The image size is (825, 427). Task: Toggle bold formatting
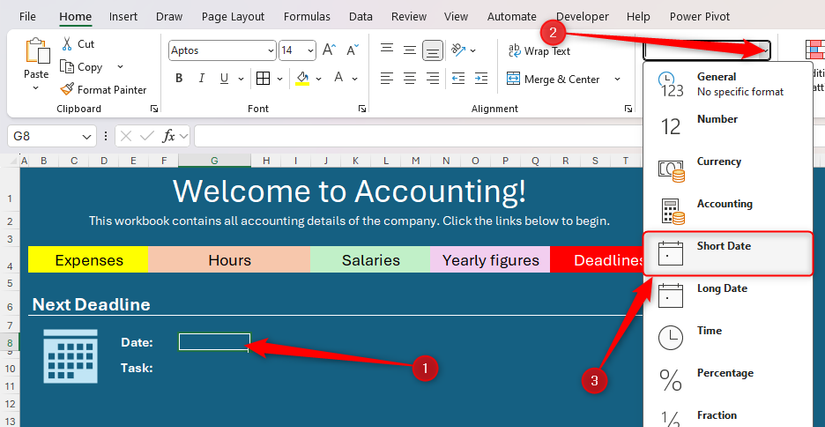[179, 79]
